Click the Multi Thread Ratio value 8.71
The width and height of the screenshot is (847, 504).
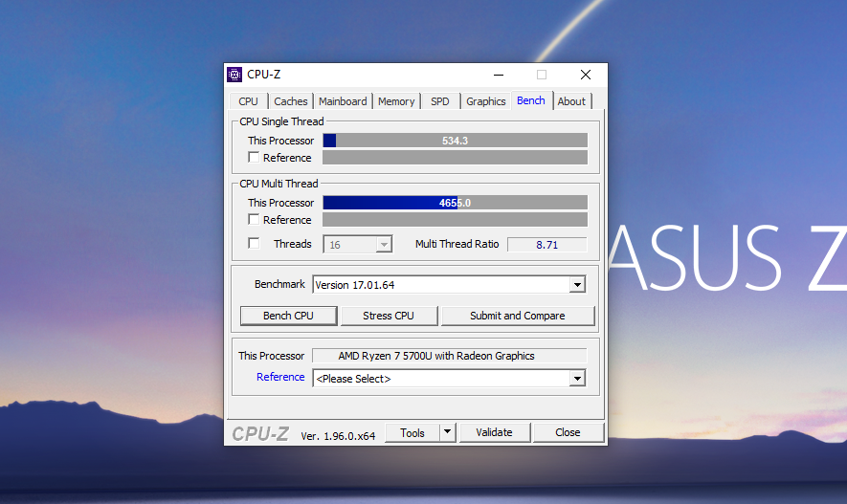coord(546,245)
